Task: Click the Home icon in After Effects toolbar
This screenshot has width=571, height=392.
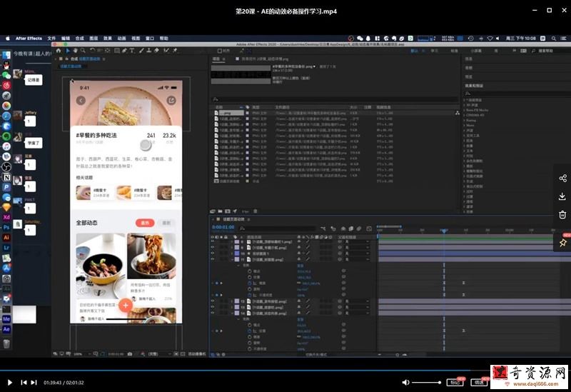Action: click(59, 51)
